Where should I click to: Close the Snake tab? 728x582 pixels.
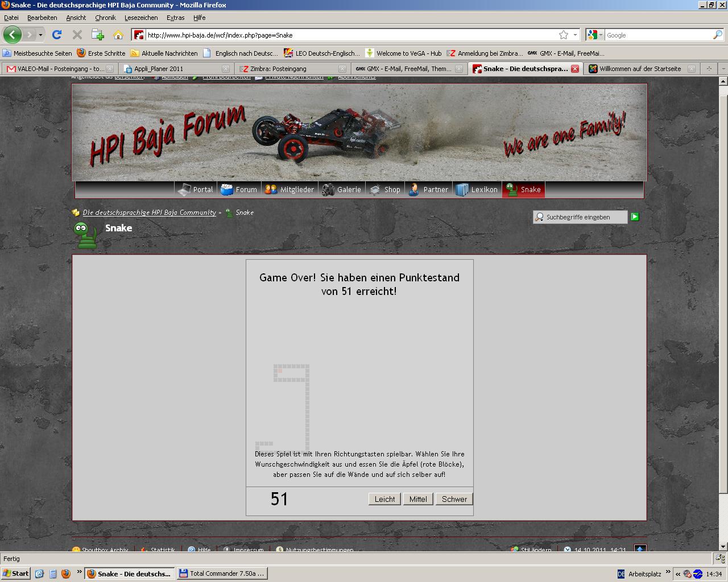point(575,69)
